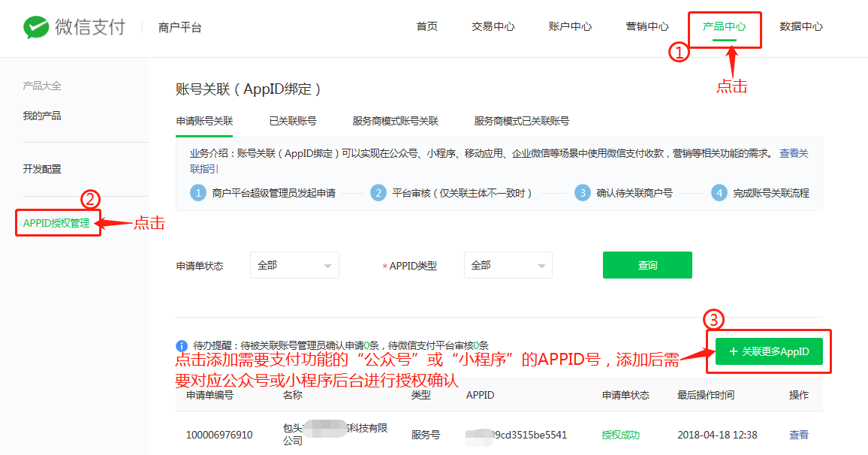The height and width of the screenshot is (455, 868).
Task: Click the 账号关联（AppID绑定）page heading
Action: (x=249, y=89)
